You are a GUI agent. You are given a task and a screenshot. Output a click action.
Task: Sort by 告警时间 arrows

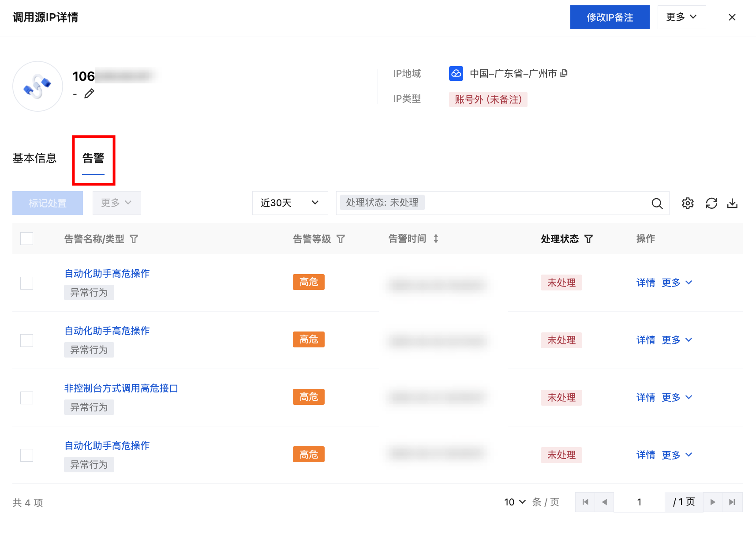click(436, 239)
